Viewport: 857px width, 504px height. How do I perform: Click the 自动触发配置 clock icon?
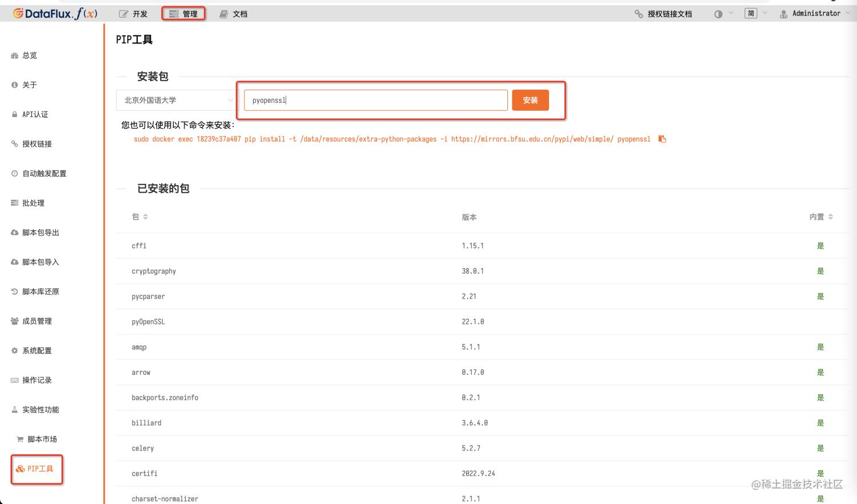coord(15,173)
